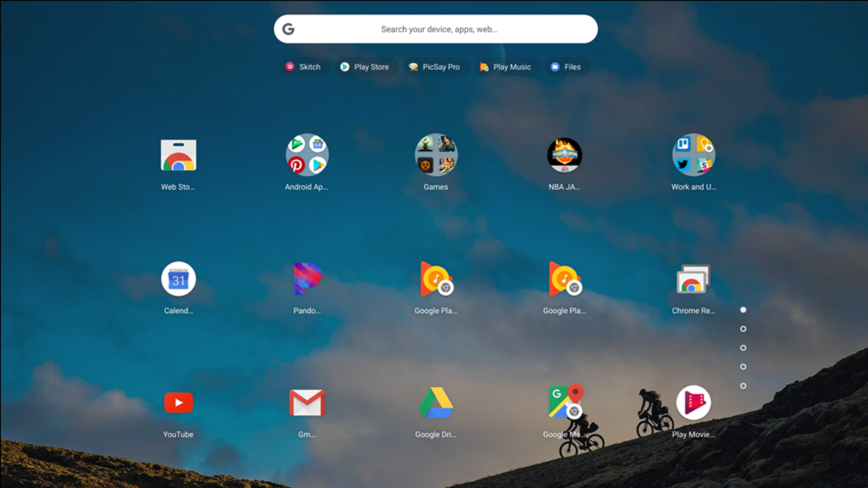Open the Chrome Web Store app
Viewport: 868px width, 488px height.
(x=178, y=155)
